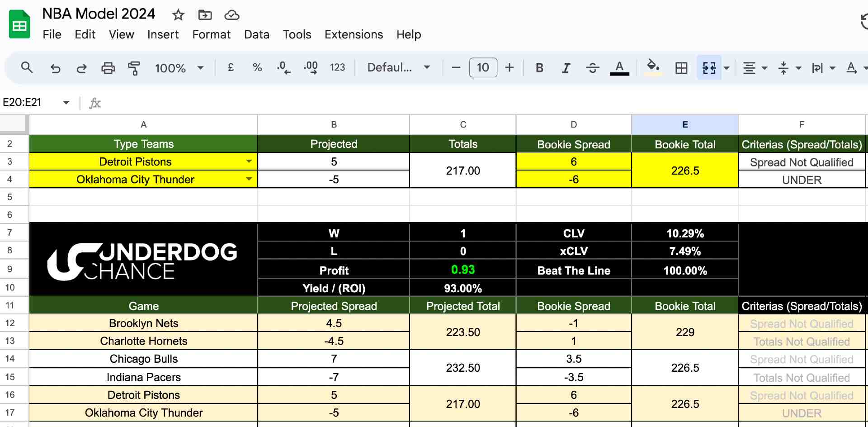Decrease decimal places
Screen dimensions: 868x427
tap(283, 67)
